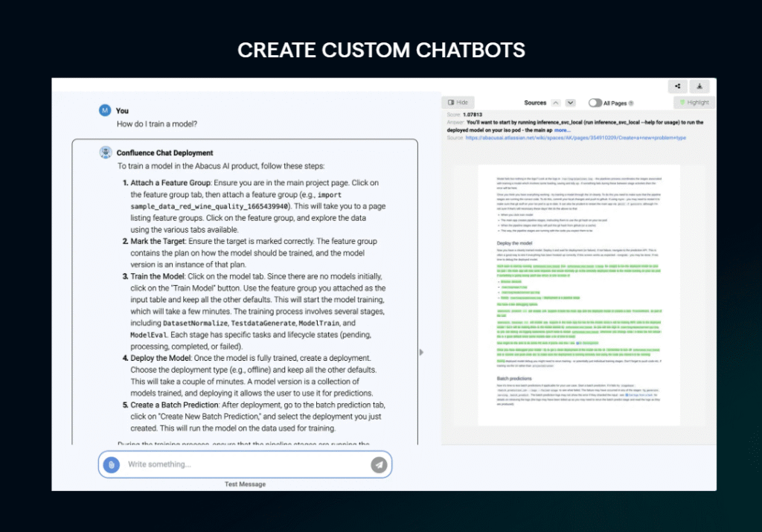Click the share icon button
This screenshot has height=532, width=762.
click(677, 86)
